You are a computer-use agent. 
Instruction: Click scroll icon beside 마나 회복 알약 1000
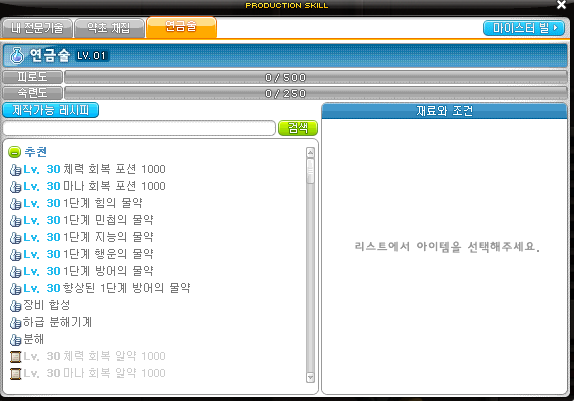tap(15, 374)
